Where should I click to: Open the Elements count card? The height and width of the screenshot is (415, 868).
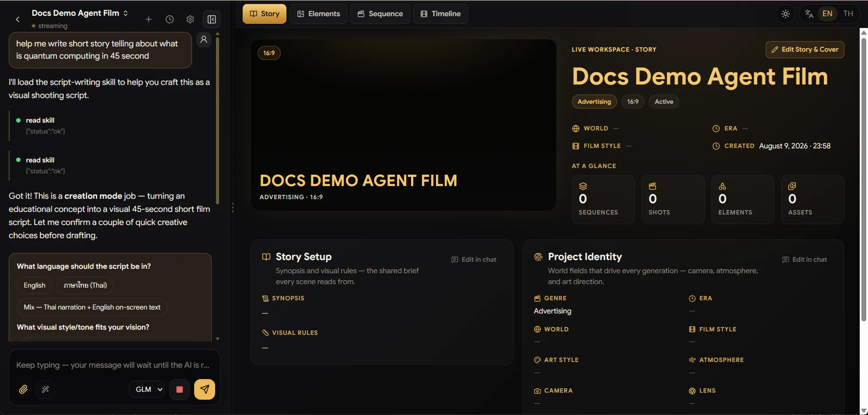coord(743,200)
